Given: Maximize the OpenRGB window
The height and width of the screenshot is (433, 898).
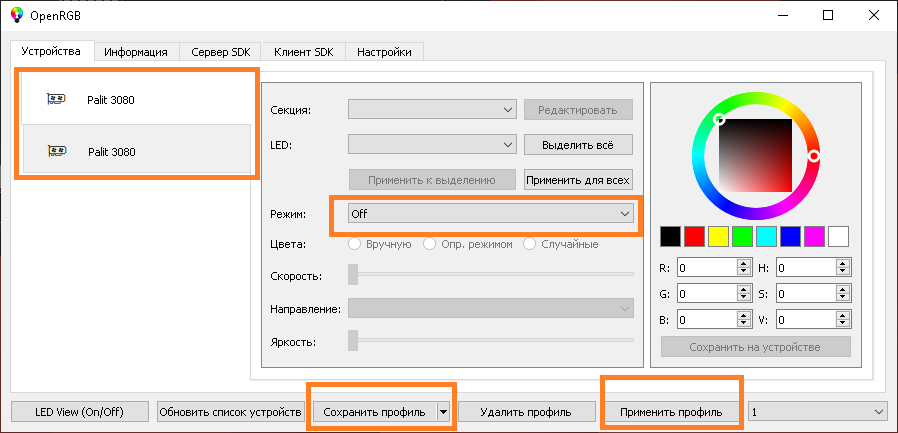Looking at the screenshot, I should click(x=828, y=15).
